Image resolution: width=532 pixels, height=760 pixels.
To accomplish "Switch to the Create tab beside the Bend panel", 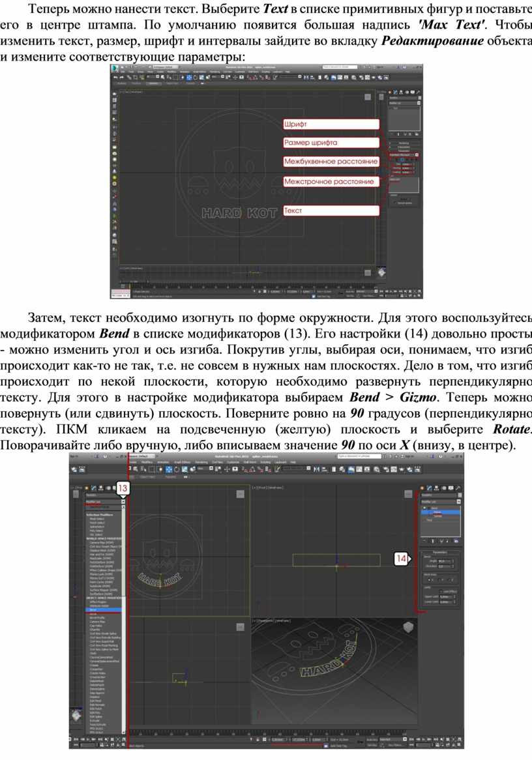I will [422, 488].
